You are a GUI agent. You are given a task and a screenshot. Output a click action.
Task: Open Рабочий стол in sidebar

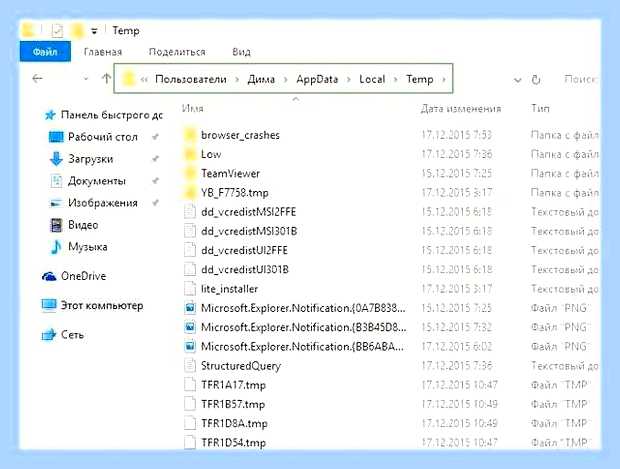coord(103,137)
